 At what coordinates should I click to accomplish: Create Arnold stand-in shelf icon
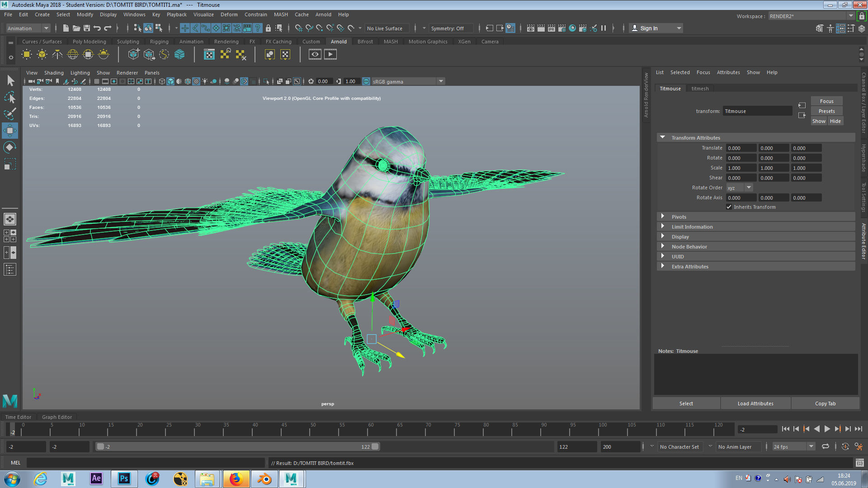click(x=133, y=55)
